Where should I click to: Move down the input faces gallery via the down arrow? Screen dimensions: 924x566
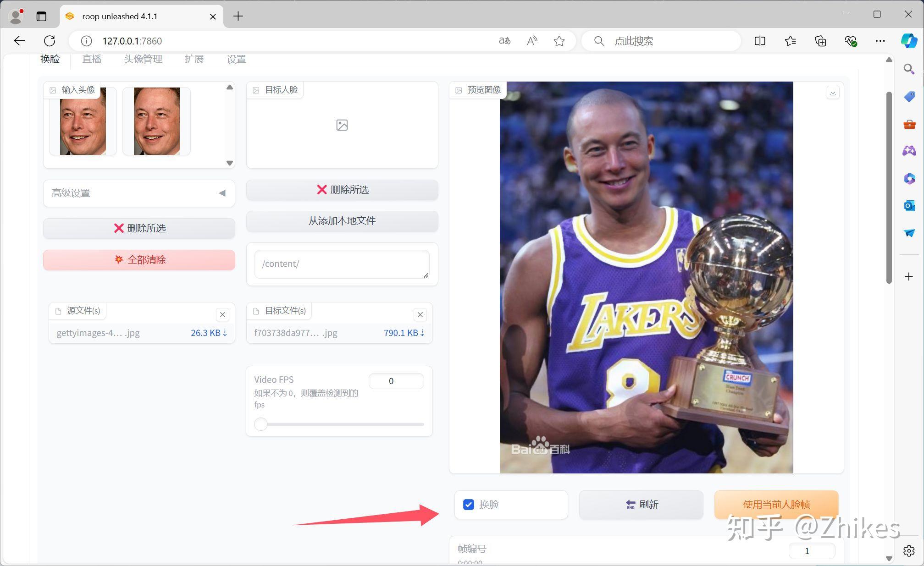(x=230, y=163)
